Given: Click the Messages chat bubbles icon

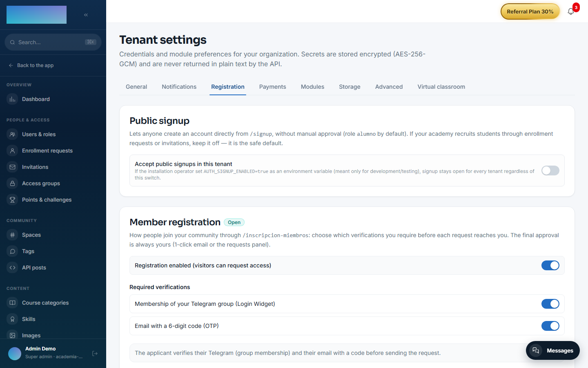Looking at the screenshot, I should click(536, 350).
